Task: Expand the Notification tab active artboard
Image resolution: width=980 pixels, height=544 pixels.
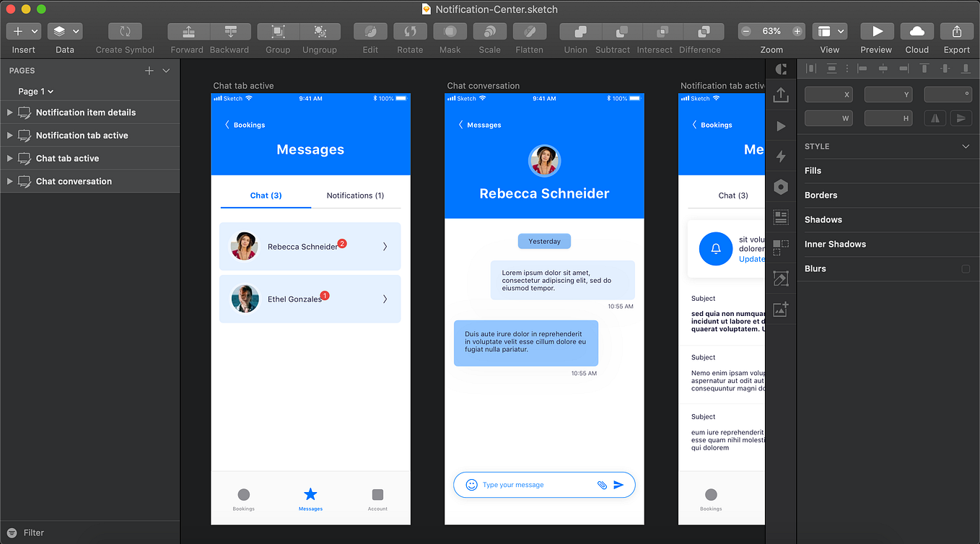Action: click(9, 136)
